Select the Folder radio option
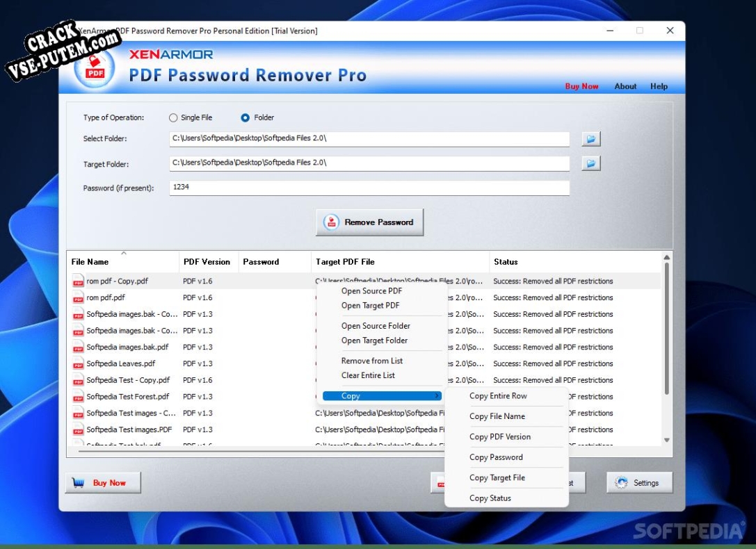The width and height of the screenshot is (756, 549). 245,118
